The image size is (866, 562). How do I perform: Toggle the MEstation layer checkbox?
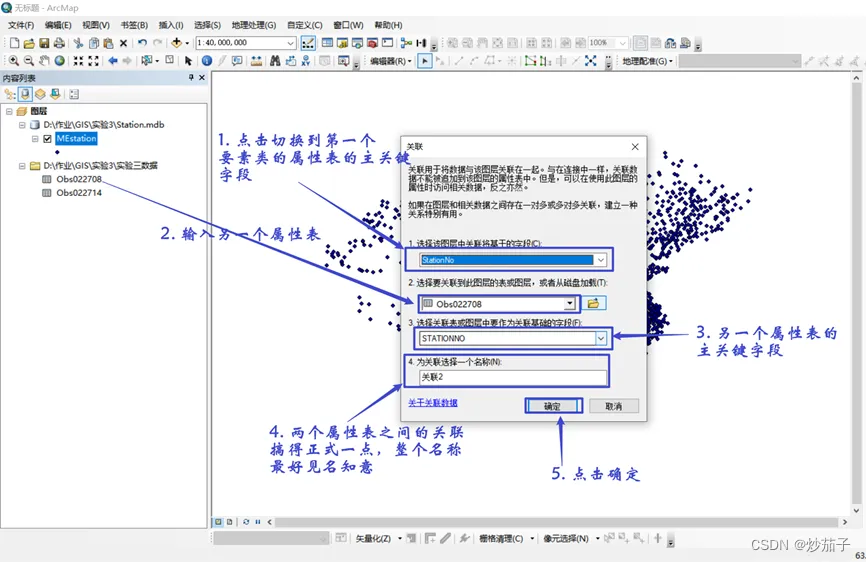pos(47,139)
